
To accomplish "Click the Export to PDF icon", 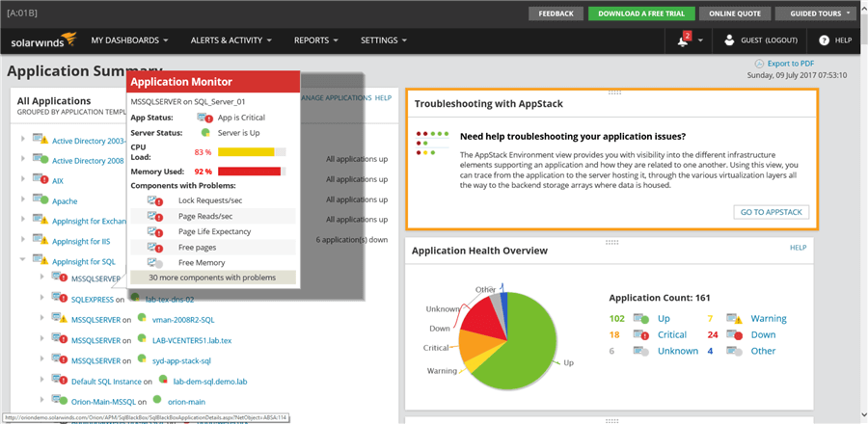I will click(x=760, y=64).
